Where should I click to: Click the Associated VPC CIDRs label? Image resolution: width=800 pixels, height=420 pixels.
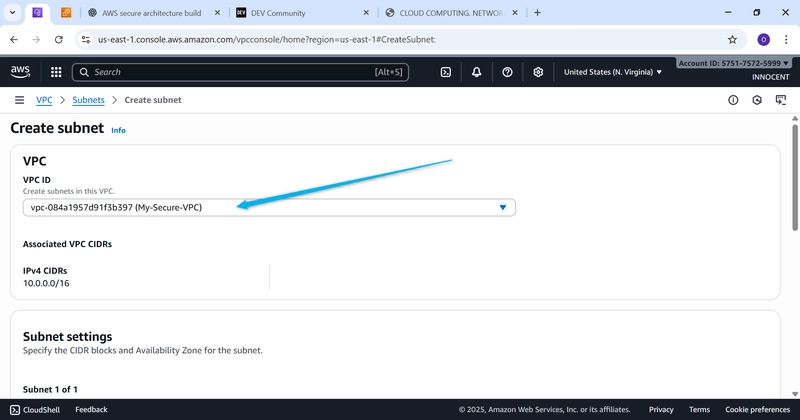pos(67,244)
